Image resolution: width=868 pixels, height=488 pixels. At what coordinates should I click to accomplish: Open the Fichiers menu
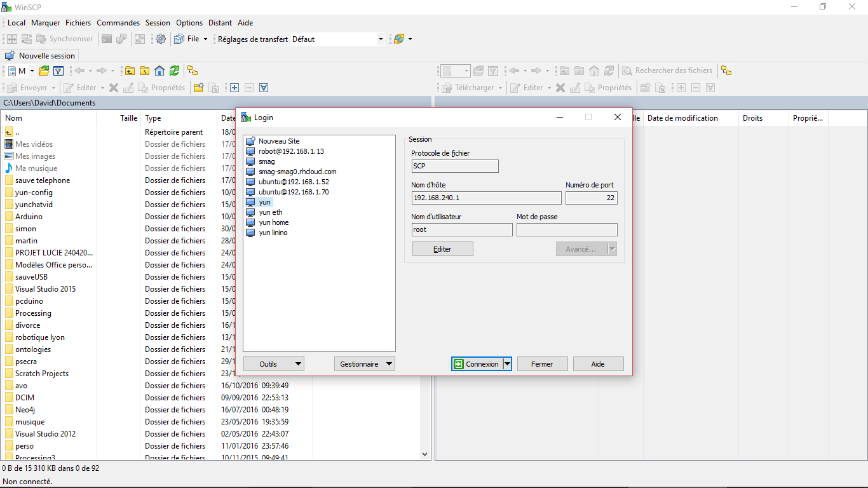tap(78, 23)
